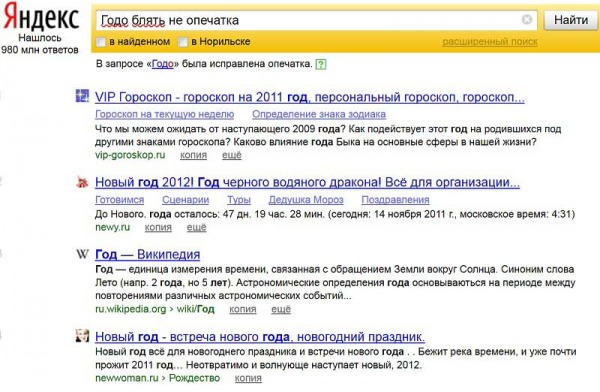
Task: Select the '980 млн ответов' count text
Action: point(40,50)
